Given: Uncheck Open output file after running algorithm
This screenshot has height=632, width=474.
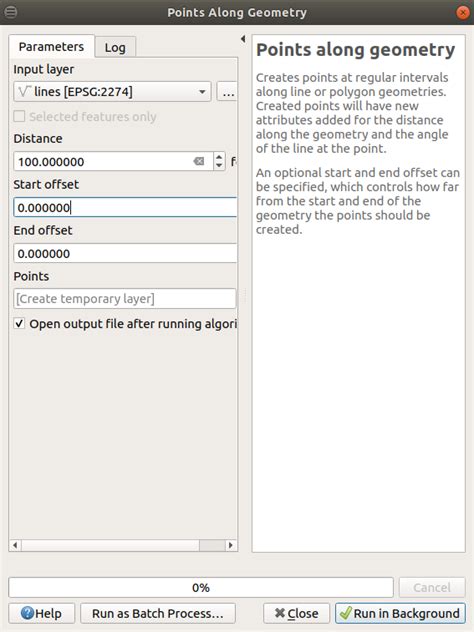Looking at the screenshot, I should [19, 323].
